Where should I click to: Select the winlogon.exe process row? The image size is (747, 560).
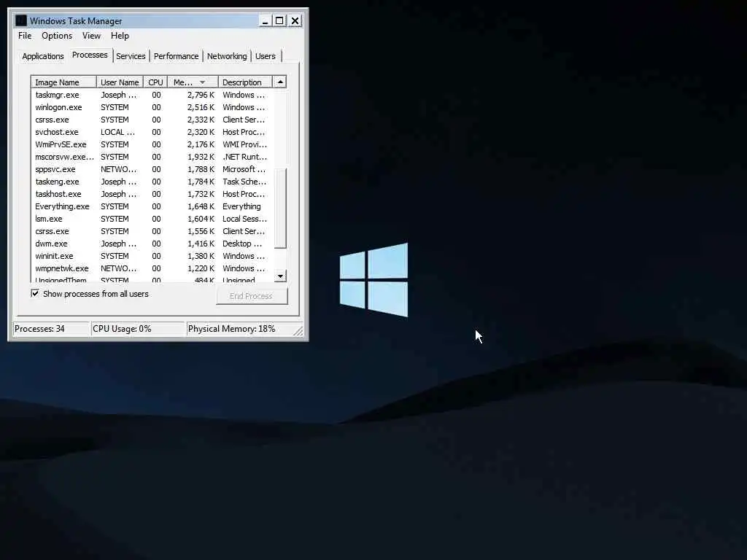point(152,107)
